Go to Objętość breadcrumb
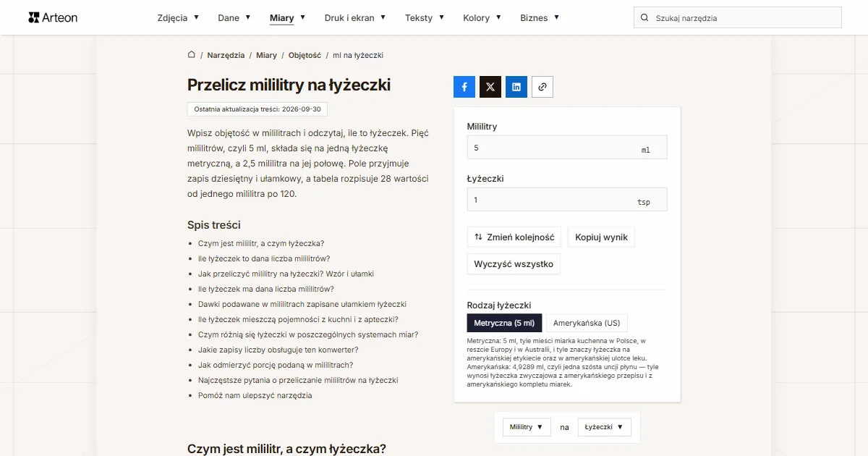 coord(305,55)
